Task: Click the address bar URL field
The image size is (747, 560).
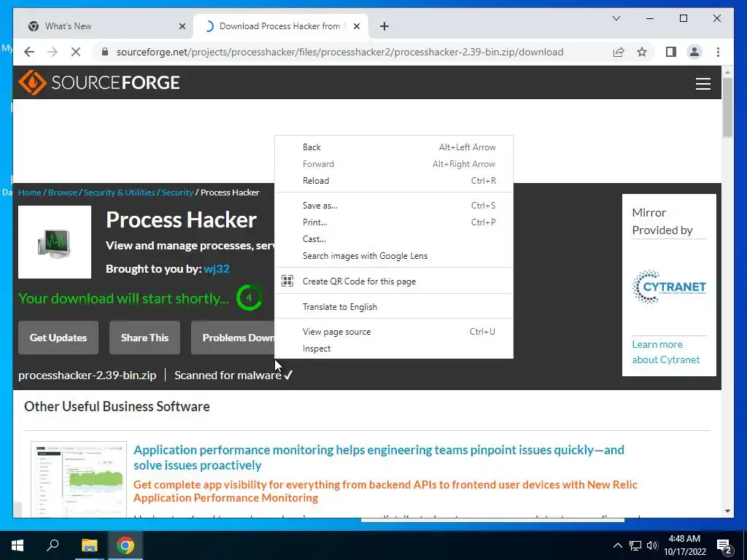Action: (x=340, y=52)
